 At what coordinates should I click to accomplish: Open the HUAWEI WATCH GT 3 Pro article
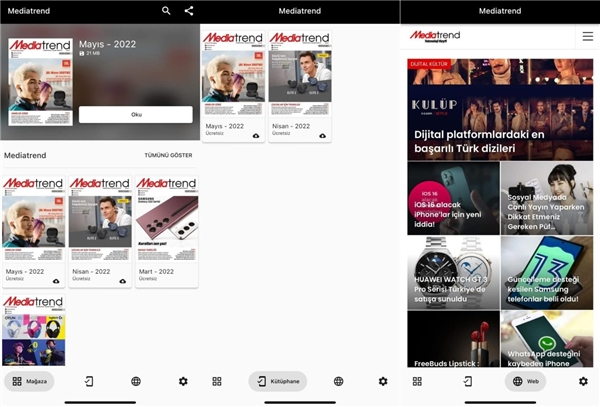453,273
